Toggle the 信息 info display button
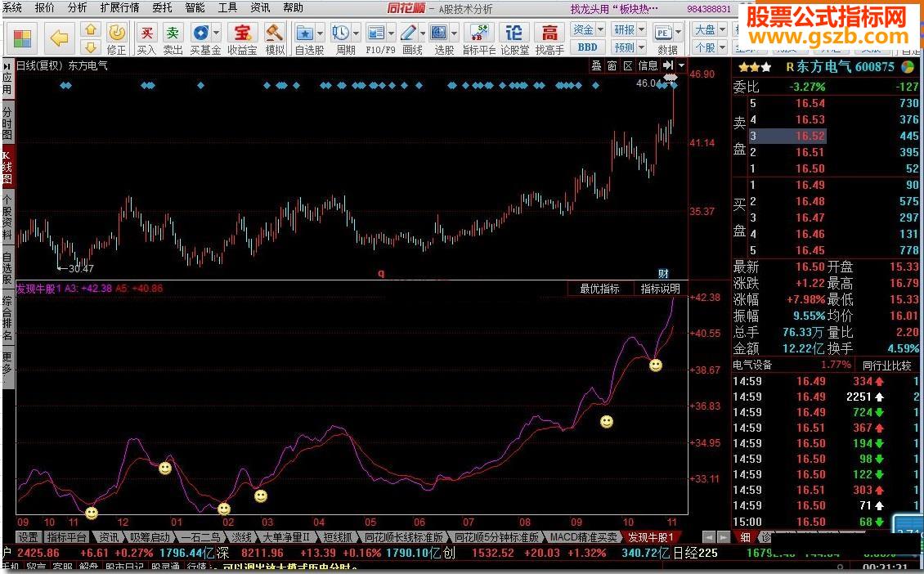Screen dimensions: 924x574 pos(648,65)
